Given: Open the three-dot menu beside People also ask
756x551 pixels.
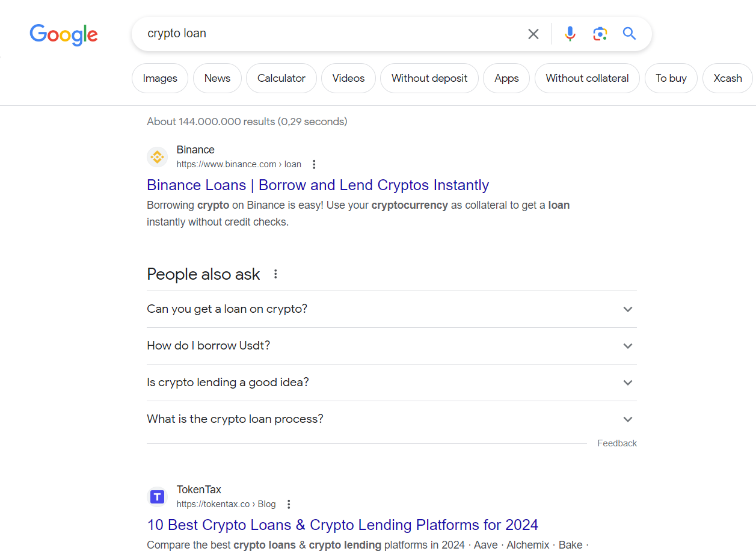Looking at the screenshot, I should click(x=275, y=274).
